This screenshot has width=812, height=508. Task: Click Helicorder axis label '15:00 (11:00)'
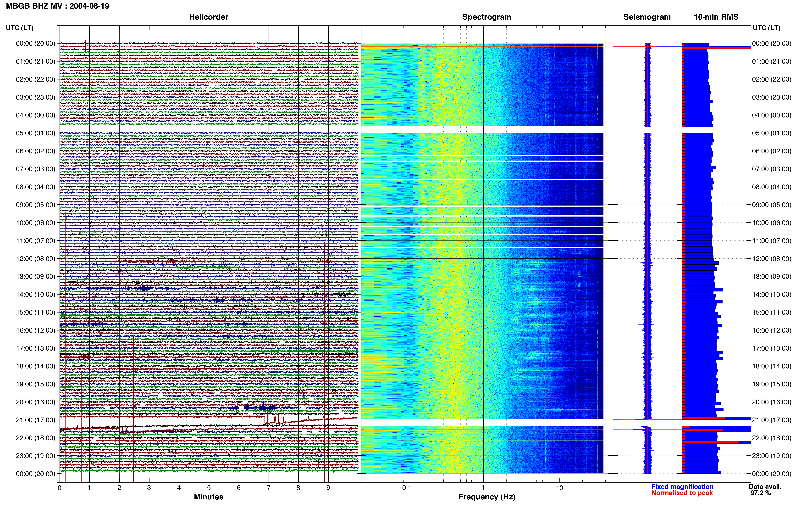pos(36,313)
